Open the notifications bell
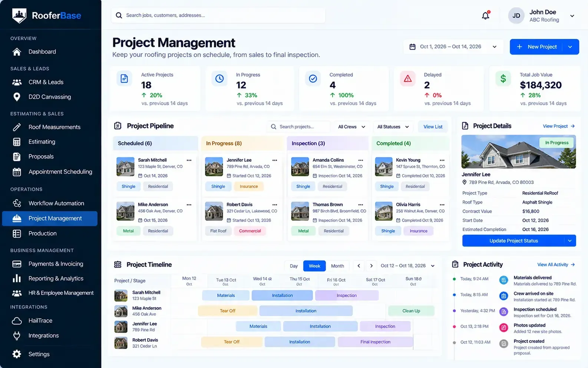 click(x=485, y=16)
